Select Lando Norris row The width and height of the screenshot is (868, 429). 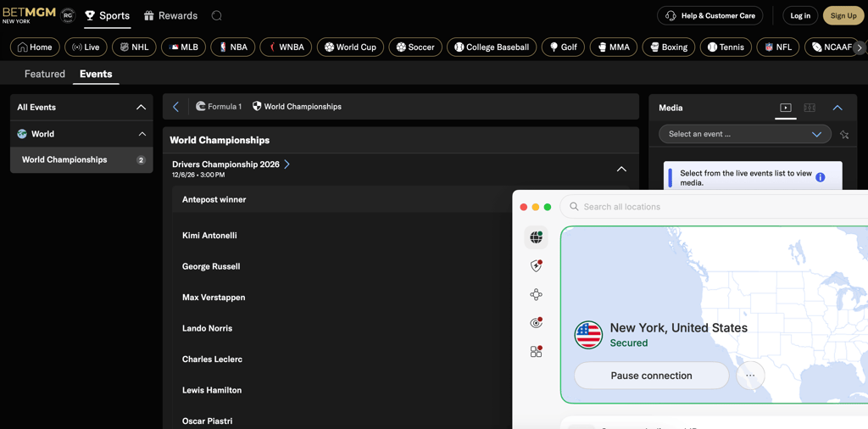(342, 329)
